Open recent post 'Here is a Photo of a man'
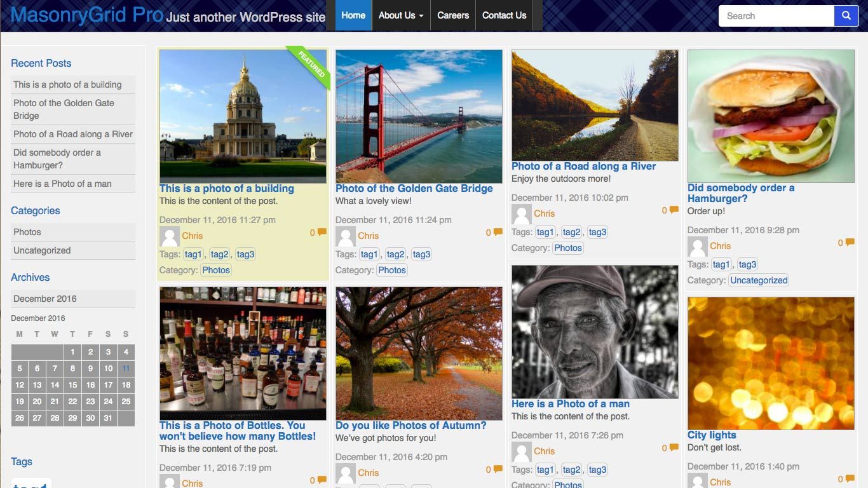Viewport: 868px width, 488px height. pyautogui.click(x=62, y=184)
